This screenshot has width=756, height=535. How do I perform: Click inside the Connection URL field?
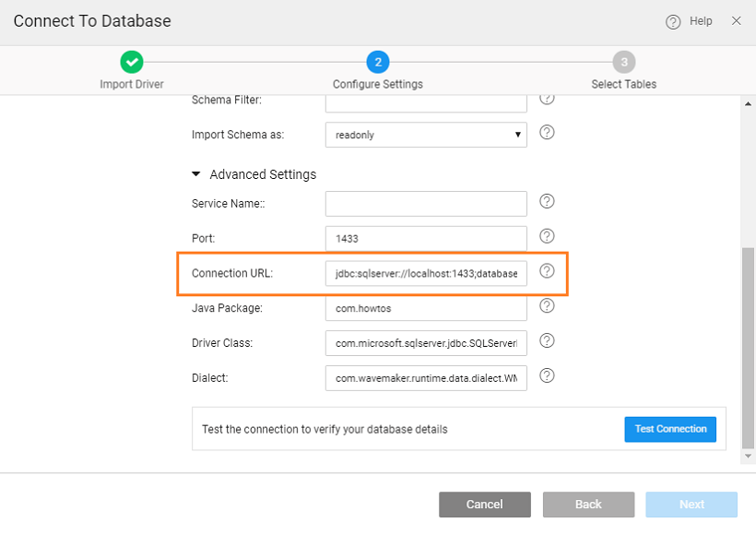(426, 273)
